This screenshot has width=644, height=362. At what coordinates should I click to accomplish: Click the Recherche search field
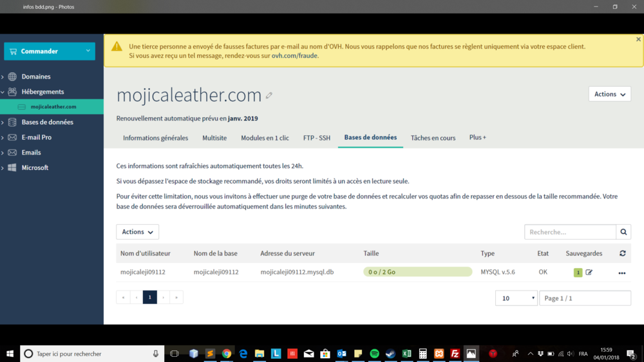click(x=570, y=232)
